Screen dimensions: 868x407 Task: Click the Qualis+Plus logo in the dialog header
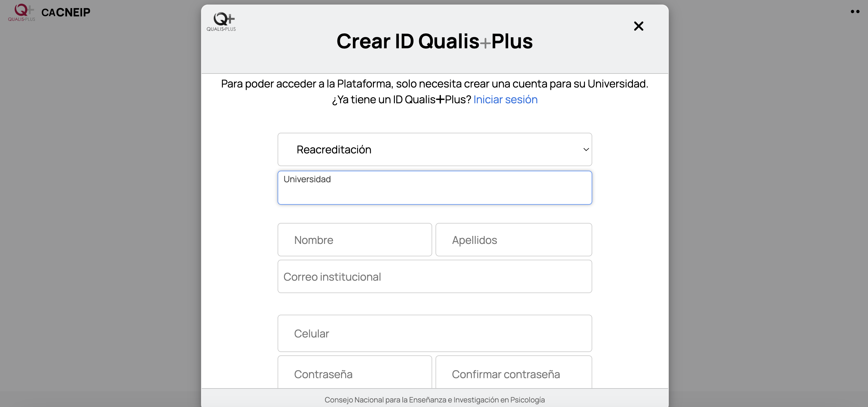click(221, 22)
